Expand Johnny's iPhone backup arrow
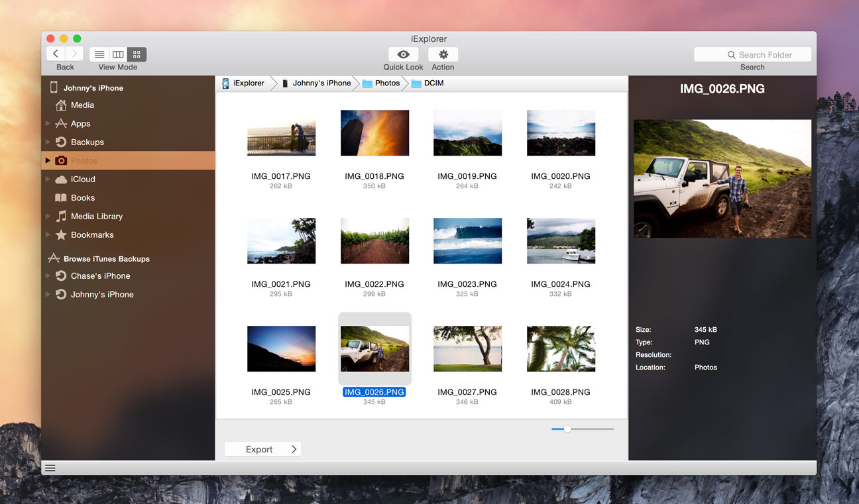Image resolution: width=859 pixels, height=504 pixels. tap(48, 295)
